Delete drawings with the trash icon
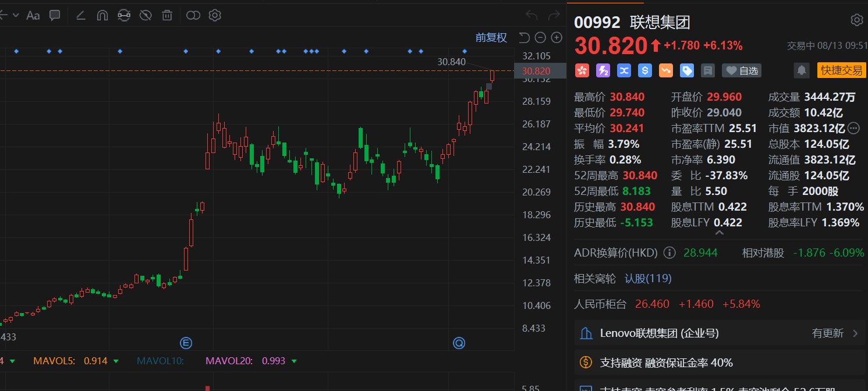The height and width of the screenshot is (391, 868). tap(167, 16)
